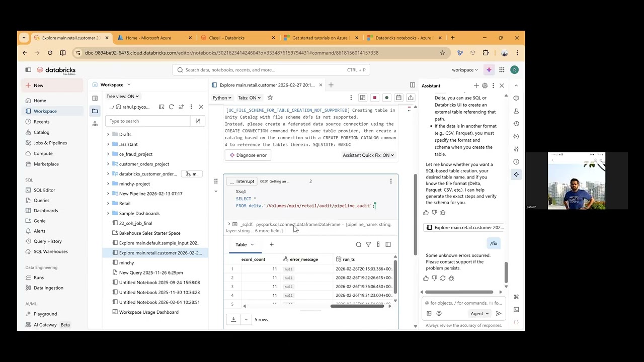644x362 pixels.
Task: Switch to Get started tutorials on Azure tab
Action: 321,38
